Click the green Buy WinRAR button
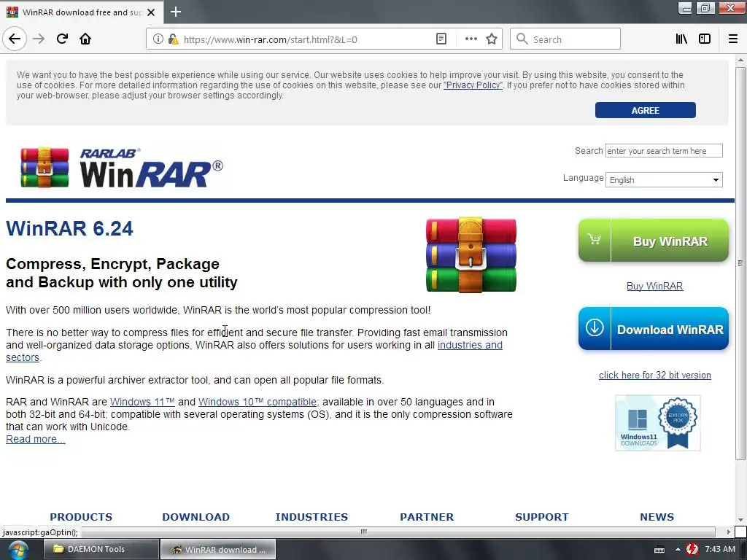 click(x=653, y=241)
